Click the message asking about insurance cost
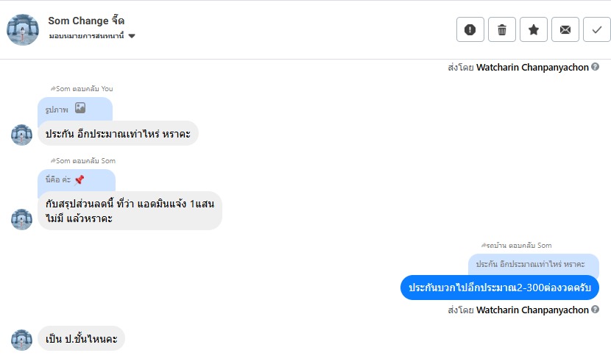 coord(118,133)
